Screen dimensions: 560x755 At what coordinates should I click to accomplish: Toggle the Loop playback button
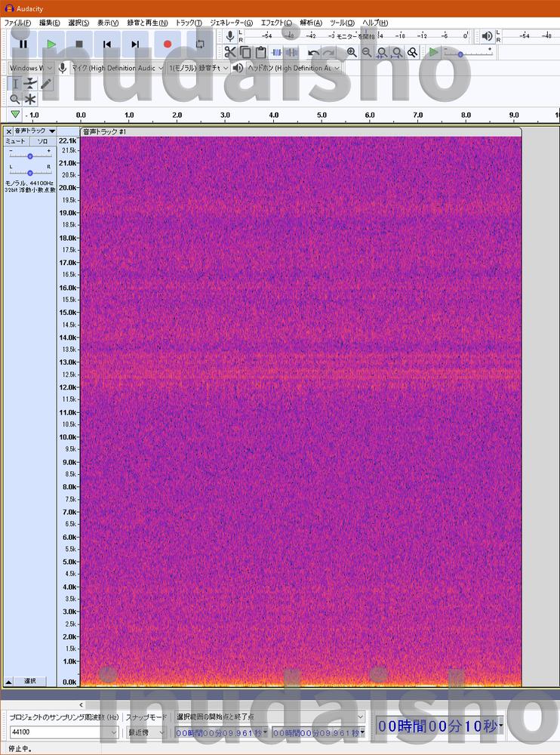point(200,45)
